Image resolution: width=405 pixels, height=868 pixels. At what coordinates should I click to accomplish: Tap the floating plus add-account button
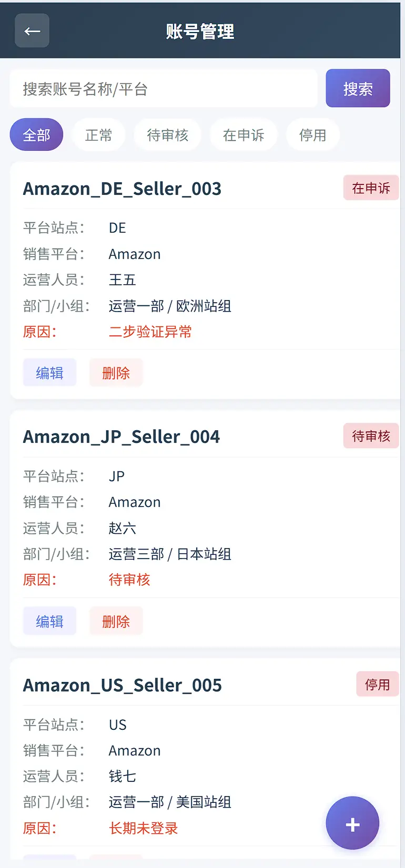coord(352,823)
